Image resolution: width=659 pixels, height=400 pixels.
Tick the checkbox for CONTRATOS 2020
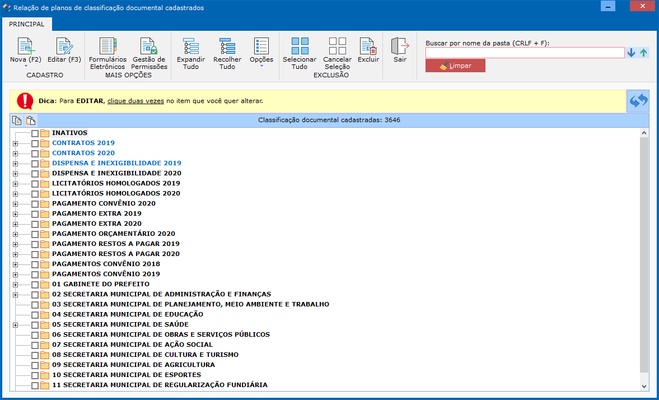(35, 153)
